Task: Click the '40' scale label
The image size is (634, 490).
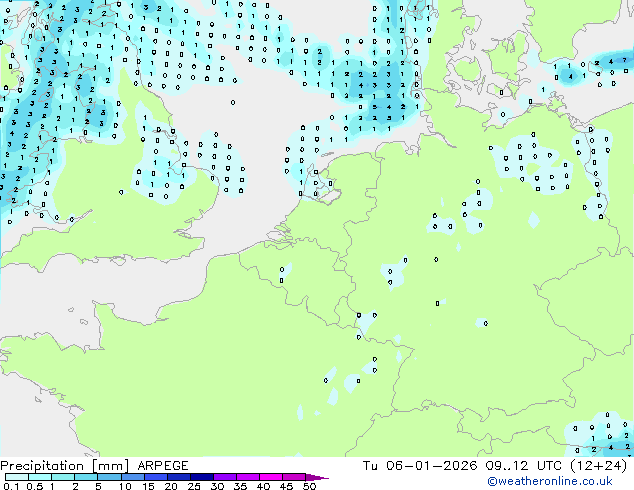Action: (x=263, y=486)
